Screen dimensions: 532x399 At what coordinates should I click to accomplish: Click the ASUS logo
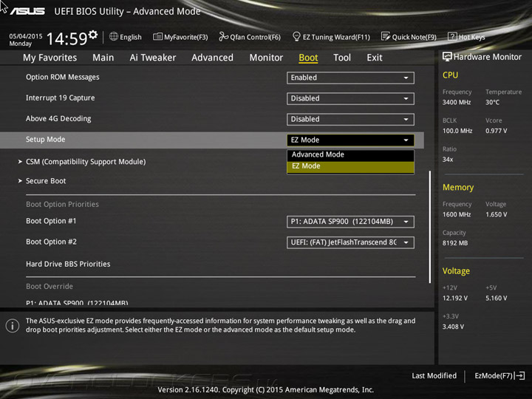(27, 11)
